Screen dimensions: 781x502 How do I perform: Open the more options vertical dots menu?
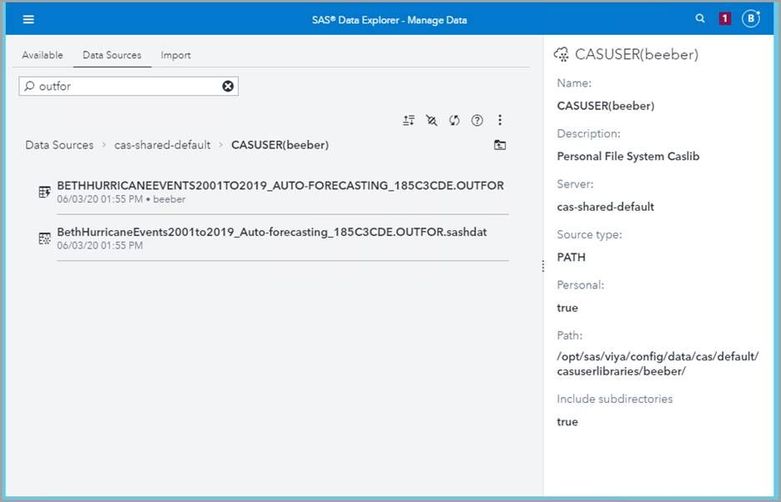tap(500, 120)
